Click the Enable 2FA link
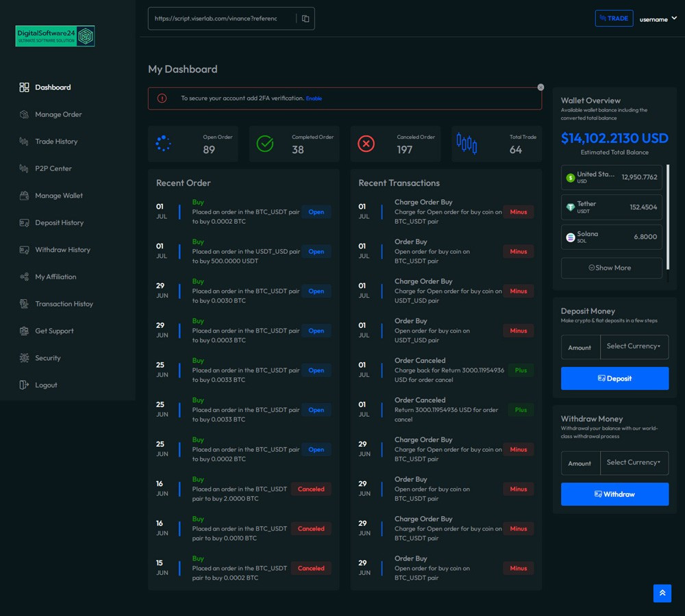The height and width of the screenshot is (616, 685). click(x=314, y=99)
